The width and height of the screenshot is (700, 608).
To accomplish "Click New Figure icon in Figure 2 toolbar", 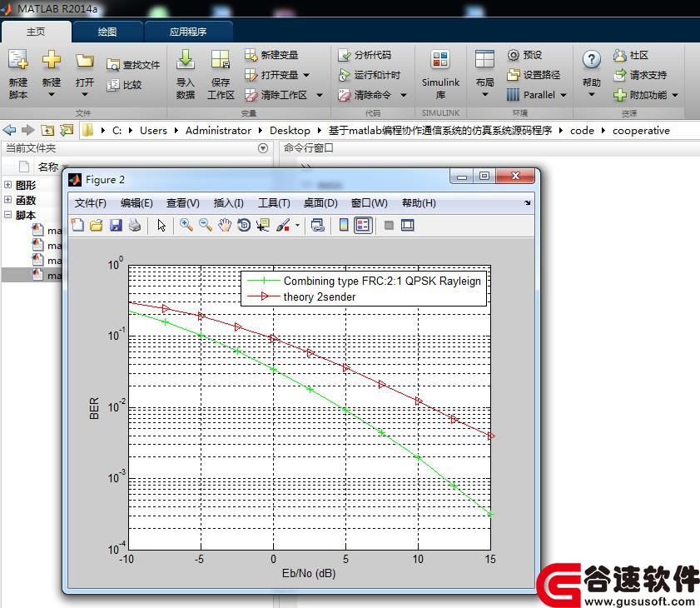I will [77, 225].
